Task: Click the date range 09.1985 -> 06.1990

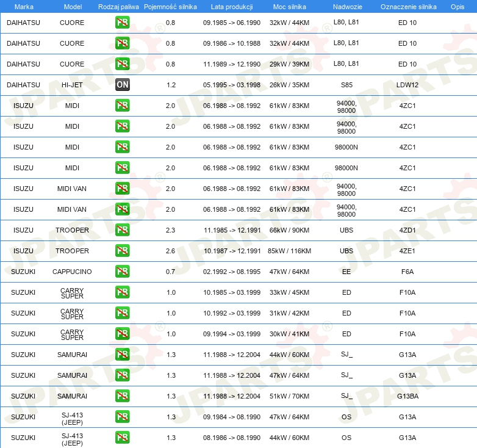Action: pyautogui.click(x=232, y=23)
